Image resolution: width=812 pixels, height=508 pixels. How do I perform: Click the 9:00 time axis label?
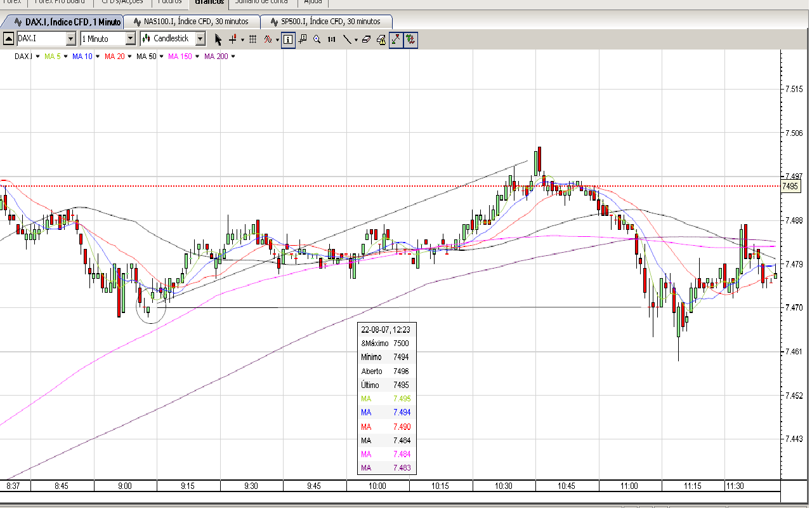[x=125, y=486]
